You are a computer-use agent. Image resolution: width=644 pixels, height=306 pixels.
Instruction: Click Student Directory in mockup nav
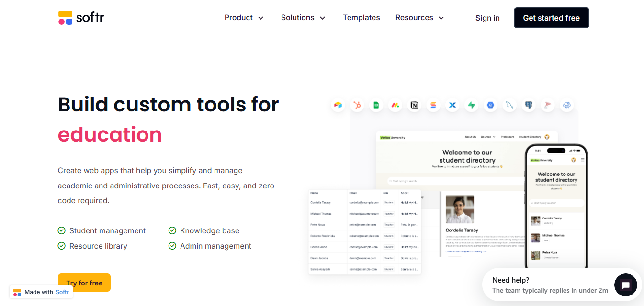[x=530, y=137]
